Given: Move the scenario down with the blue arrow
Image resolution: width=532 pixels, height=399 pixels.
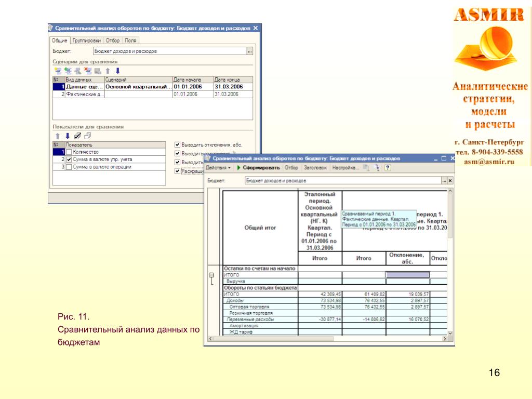Looking at the screenshot, I should [x=118, y=71].
